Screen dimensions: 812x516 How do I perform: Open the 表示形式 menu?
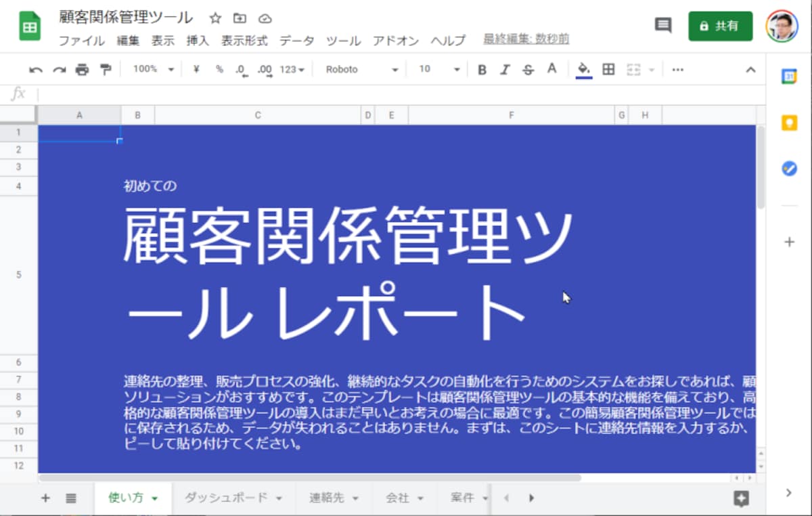click(x=244, y=41)
